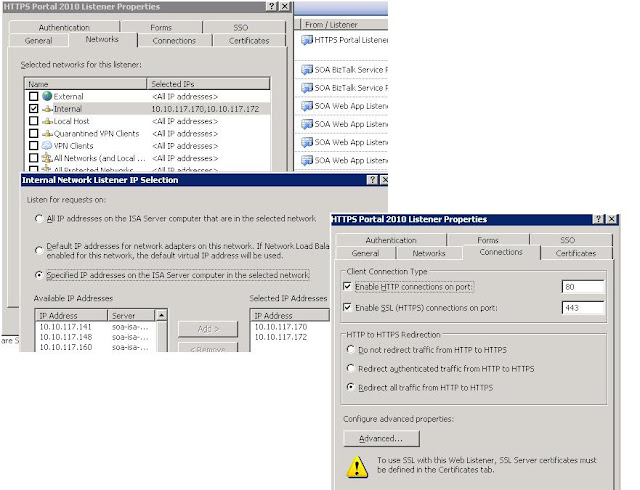The height and width of the screenshot is (490, 640).
Task: Click the All Networks (and Local...) icon
Action: coord(47,158)
